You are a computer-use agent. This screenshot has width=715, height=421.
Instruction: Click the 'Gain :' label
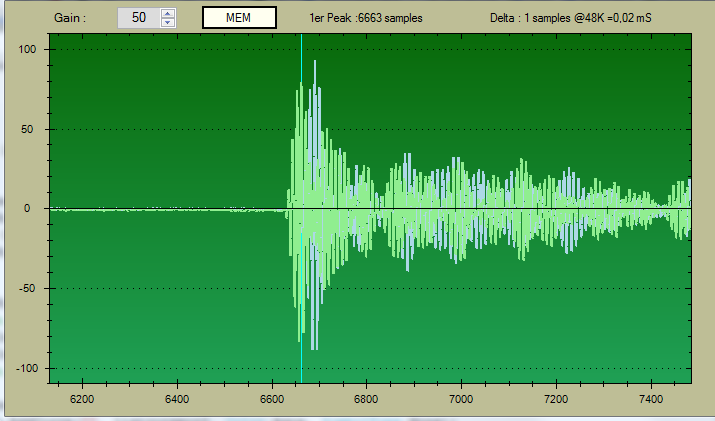point(70,18)
